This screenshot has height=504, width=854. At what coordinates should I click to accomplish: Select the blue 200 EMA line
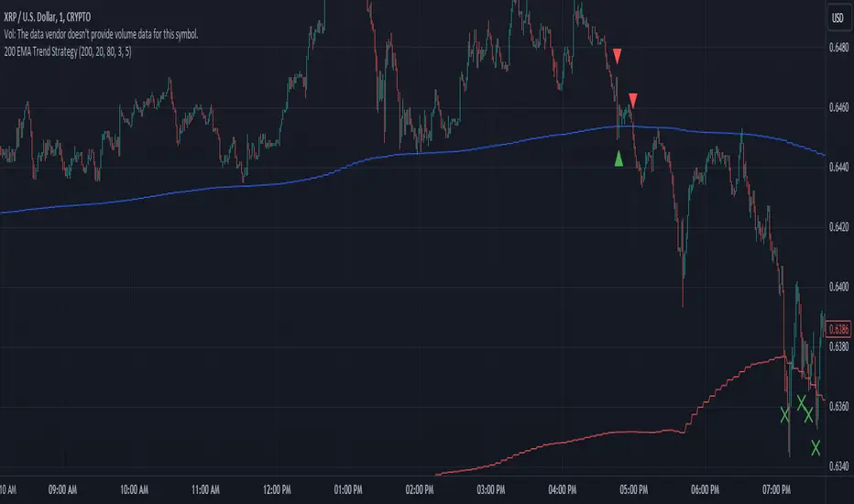click(275, 182)
